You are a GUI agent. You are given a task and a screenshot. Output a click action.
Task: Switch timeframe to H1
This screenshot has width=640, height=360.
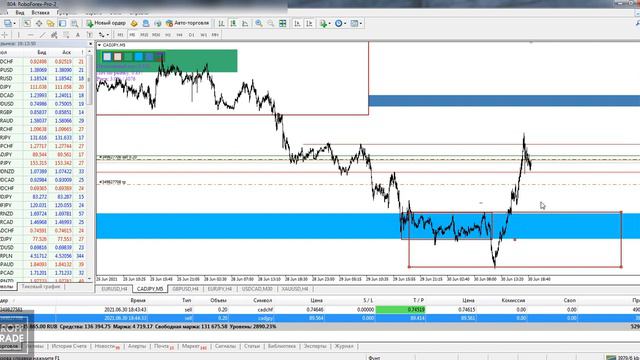pyautogui.click(x=168, y=35)
